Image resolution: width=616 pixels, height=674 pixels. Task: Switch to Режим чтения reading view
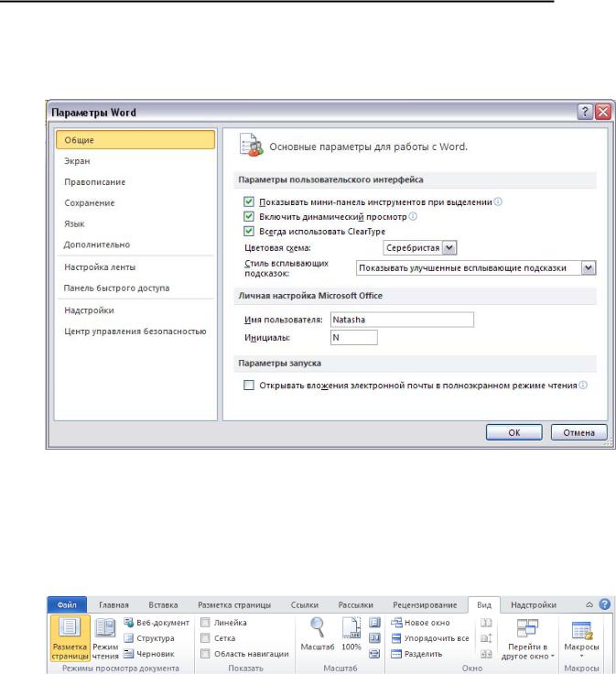coord(105,638)
